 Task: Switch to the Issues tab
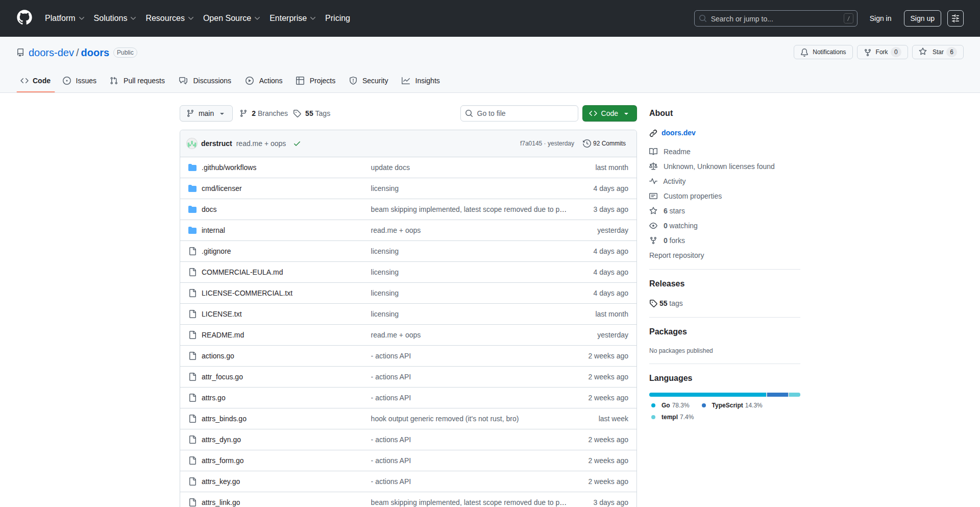(x=80, y=81)
